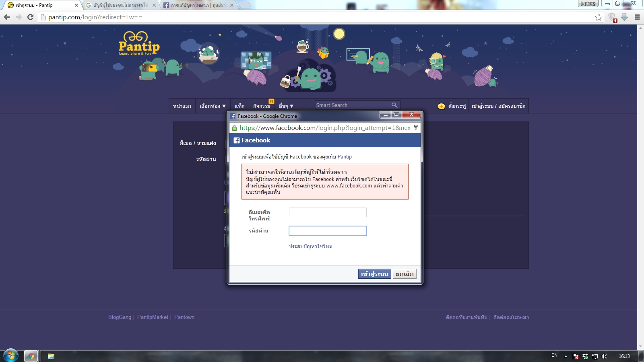Open the Pantown footer link

click(x=184, y=317)
